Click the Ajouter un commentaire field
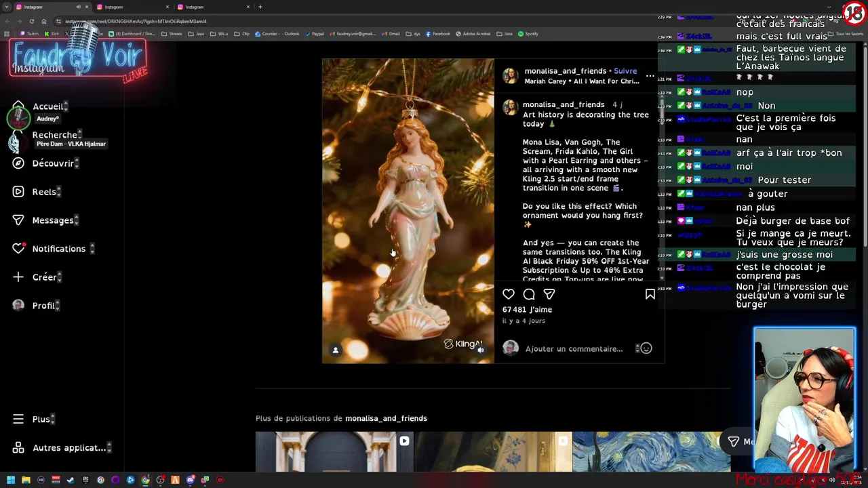The height and width of the screenshot is (488, 868). (574, 349)
